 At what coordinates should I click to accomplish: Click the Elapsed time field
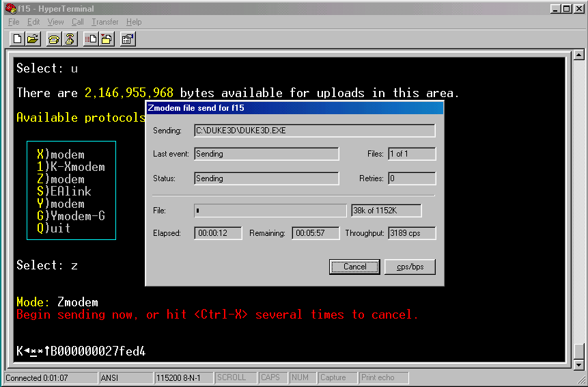point(219,233)
